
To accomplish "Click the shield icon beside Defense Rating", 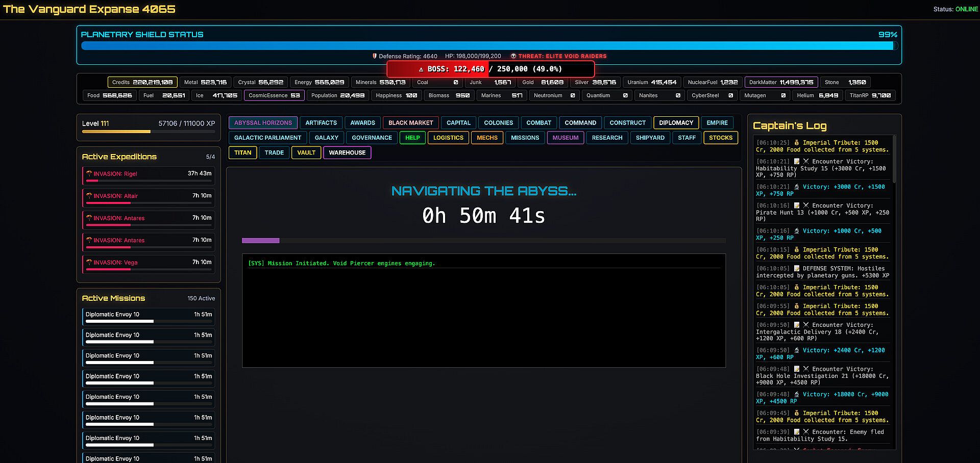I will coord(375,56).
